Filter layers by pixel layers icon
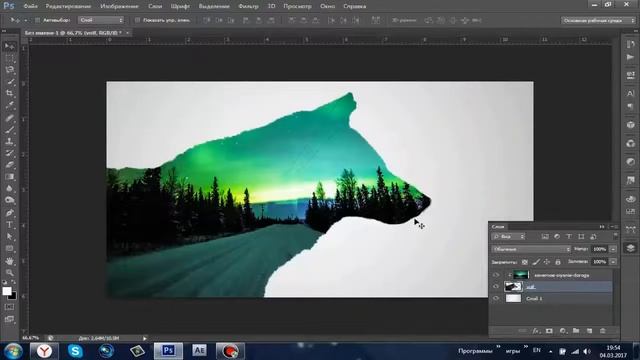 545,237
